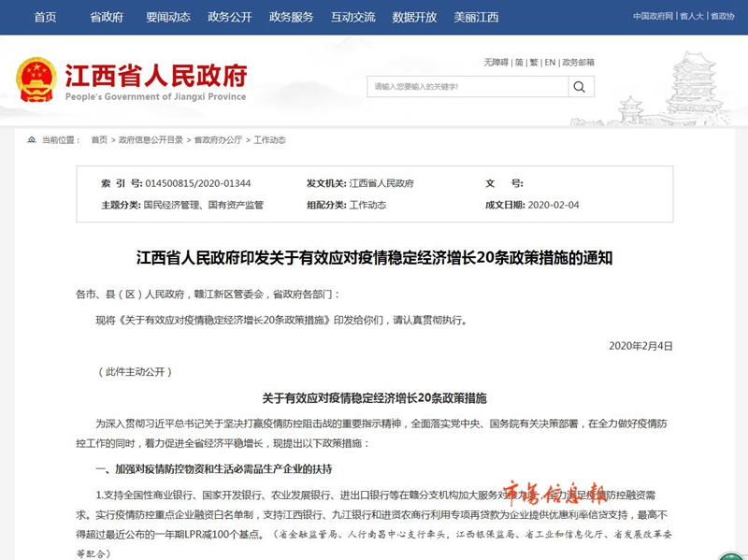Click the national emblem logo
This screenshot has height=560, width=748.
36,79
